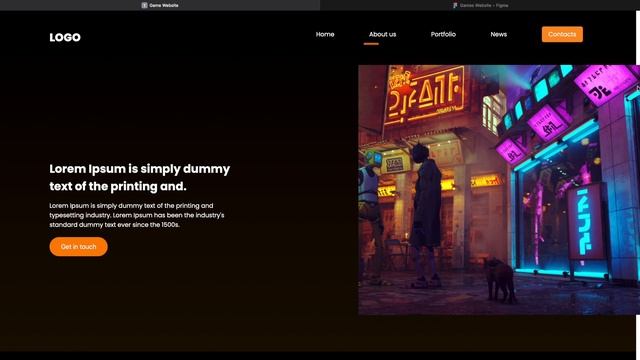The width and height of the screenshot is (640, 360).
Task: Click the LOGO text in header
Action: click(x=65, y=37)
